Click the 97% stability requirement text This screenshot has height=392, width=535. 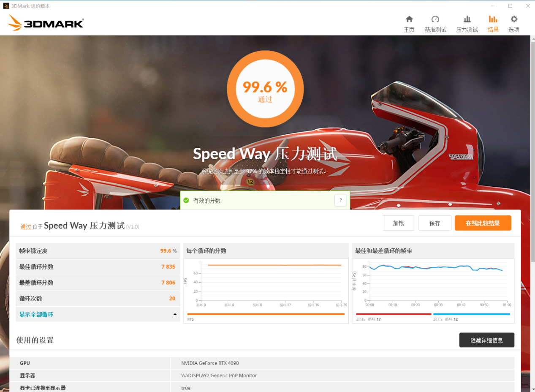coord(264,171)
